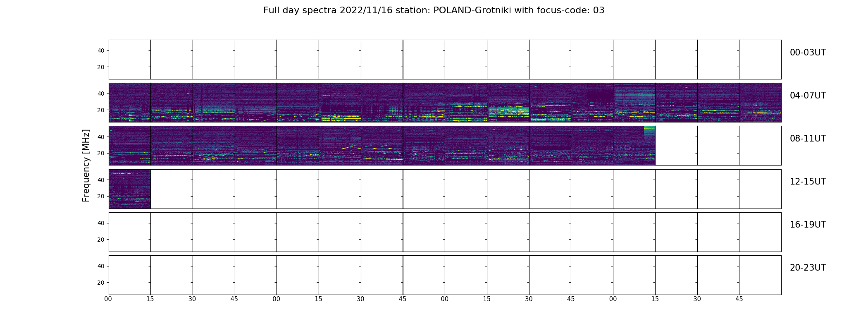Image resolution: width=868 pixels, height=331 pixels.
Task: Click the leftmost '00' time axis label
Action: 108,299
